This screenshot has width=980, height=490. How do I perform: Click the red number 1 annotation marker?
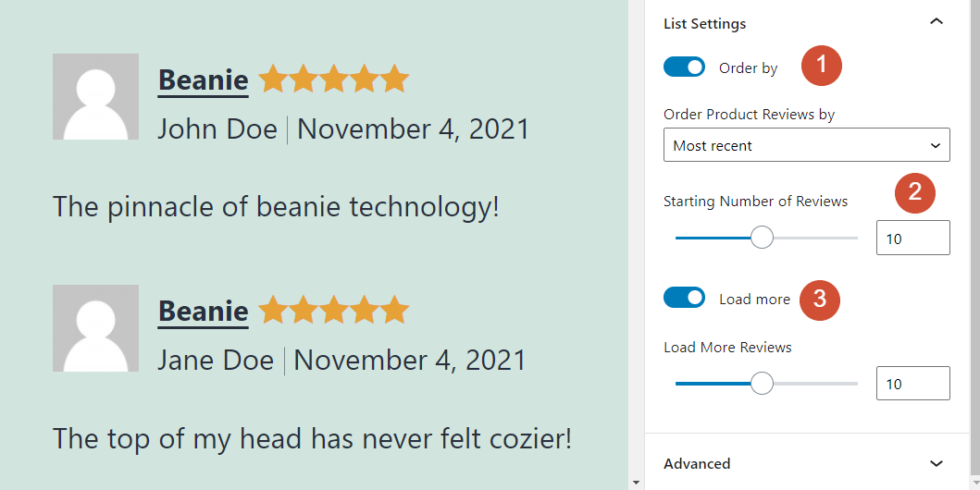pos(822,65)
